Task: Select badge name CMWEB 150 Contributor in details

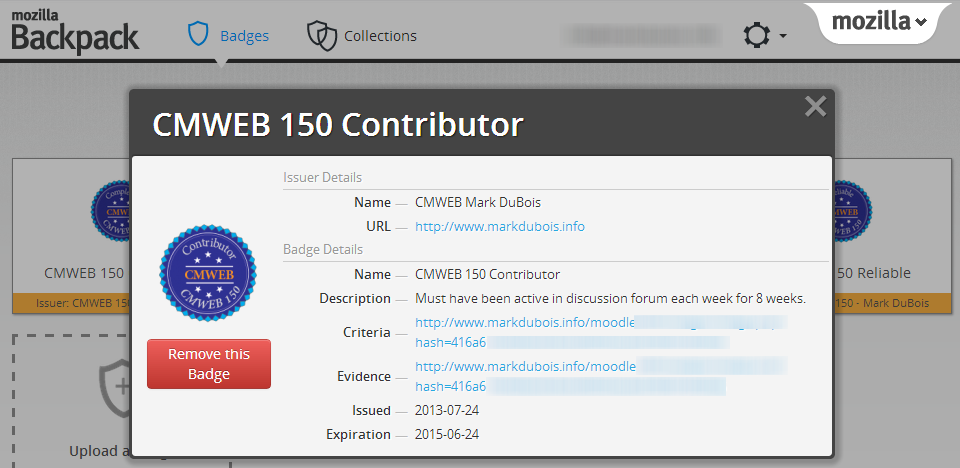Action: 487,274
